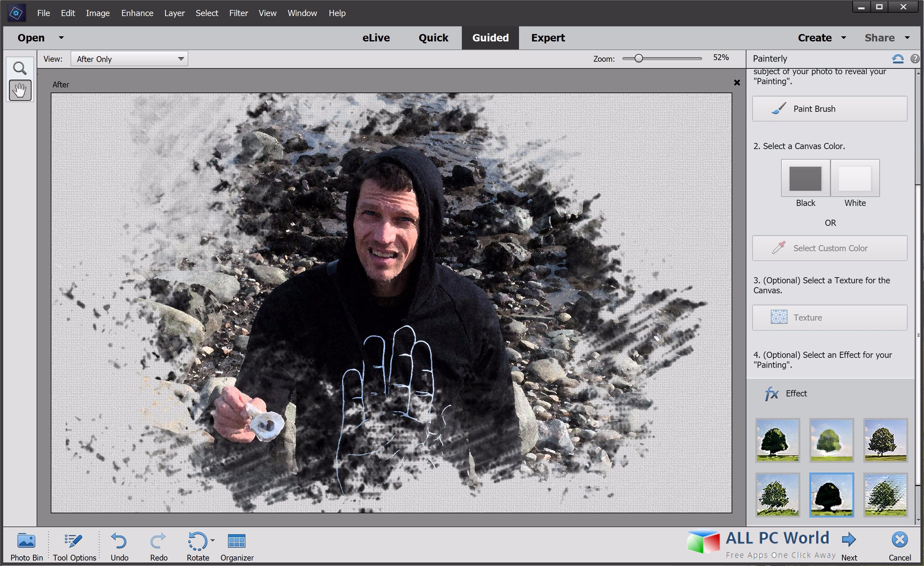Open the Create dropdown menu
924x566 pixels.
(x=821, y=38)
